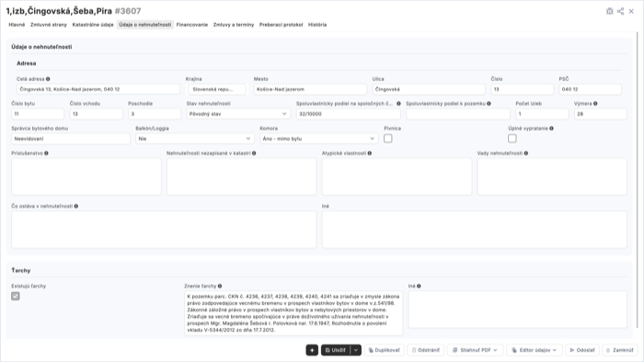This screenshot has height=362, width=644.
Task: Click the Atypické vlastnosti text area
Action: click(x=397, y=177)
